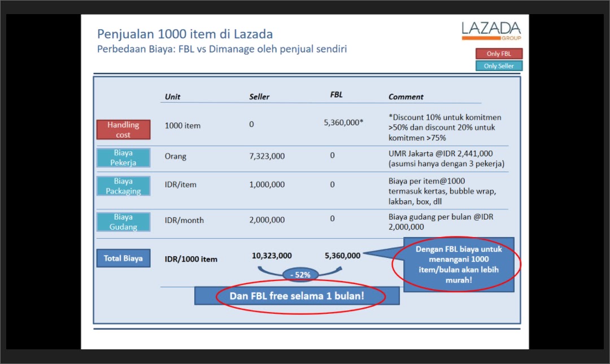The height and width of the screenshot is (364, 610).
Task: Click the FBL '0' in Biaya Gudang row
Action: [332, 218]
